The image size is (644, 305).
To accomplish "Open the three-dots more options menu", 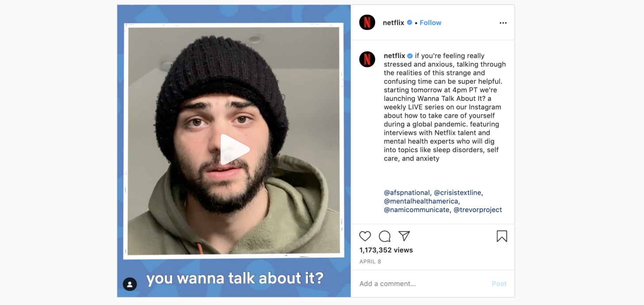I will [x=503, y=23].
